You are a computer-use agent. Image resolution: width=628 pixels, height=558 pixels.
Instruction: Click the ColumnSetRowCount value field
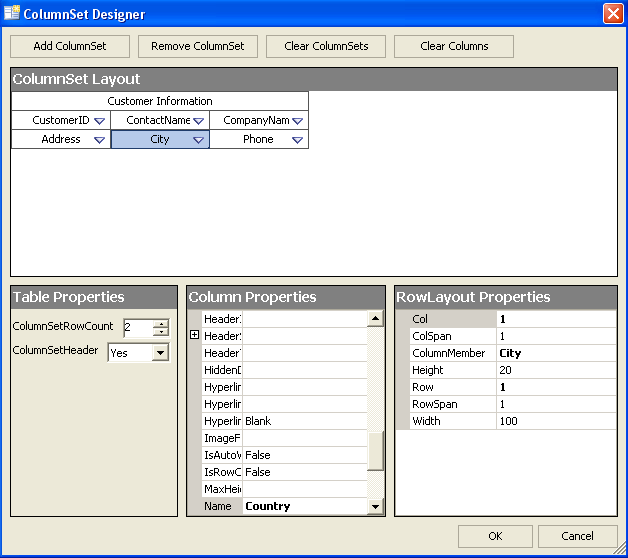139,328
